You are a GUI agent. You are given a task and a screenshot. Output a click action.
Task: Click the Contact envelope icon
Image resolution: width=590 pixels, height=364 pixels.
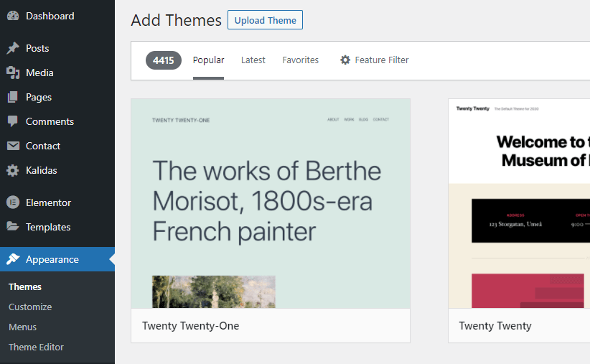[13, 146]
